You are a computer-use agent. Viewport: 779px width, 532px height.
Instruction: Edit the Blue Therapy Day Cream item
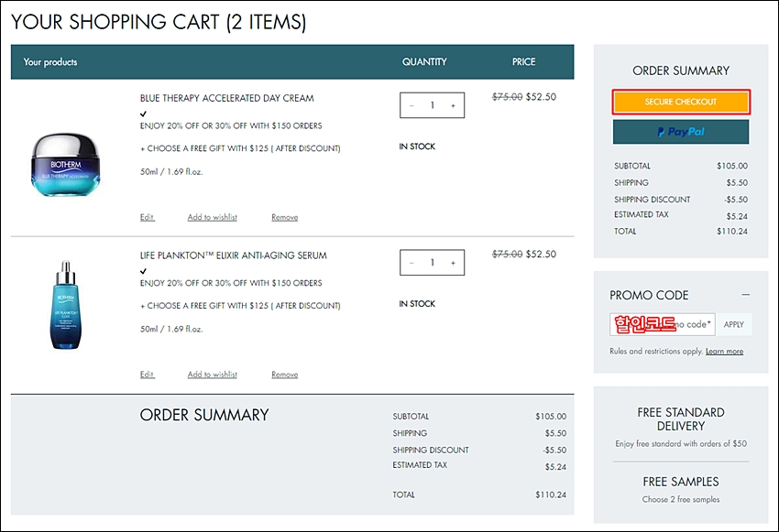[147, 217]
